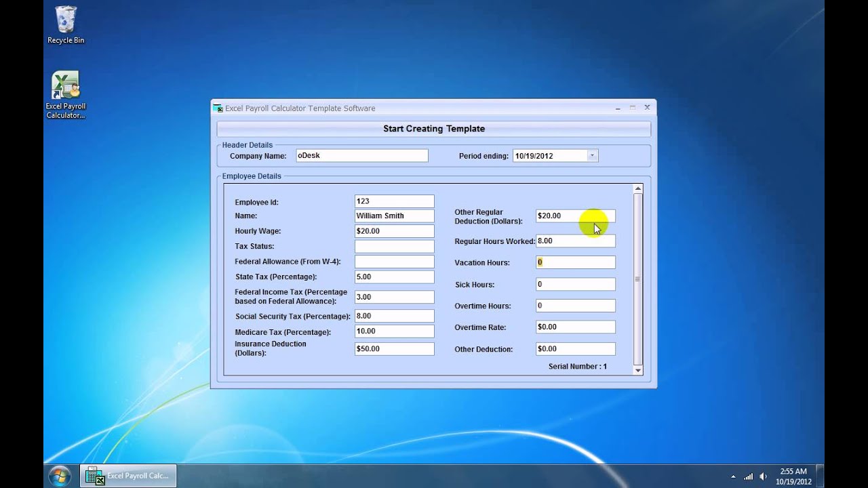This screenshot has height=488, width=868.
Task: Click the Employee Id input field
Action: point(394,201)
